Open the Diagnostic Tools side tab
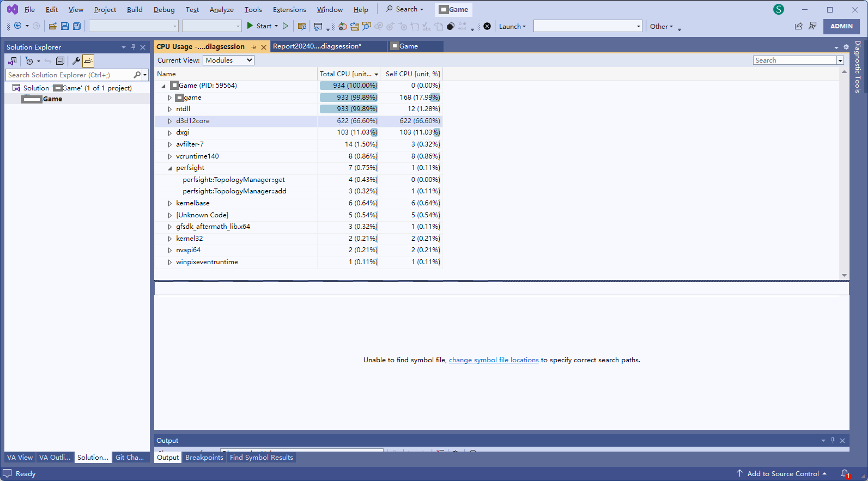The height and width of the screenshot is (481, 868). pyautogui.click(x=858, y=67)
